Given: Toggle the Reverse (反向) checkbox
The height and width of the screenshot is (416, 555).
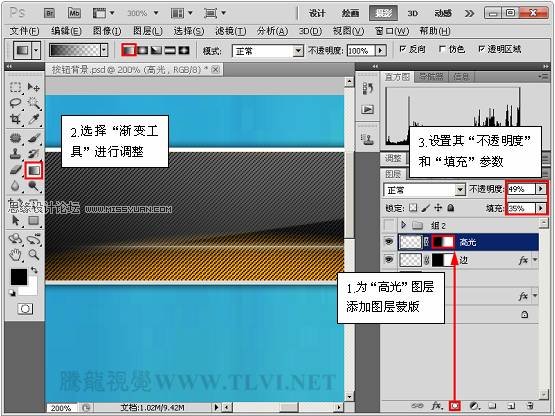Looking at the screenshot, I should (x=402, y=49).
